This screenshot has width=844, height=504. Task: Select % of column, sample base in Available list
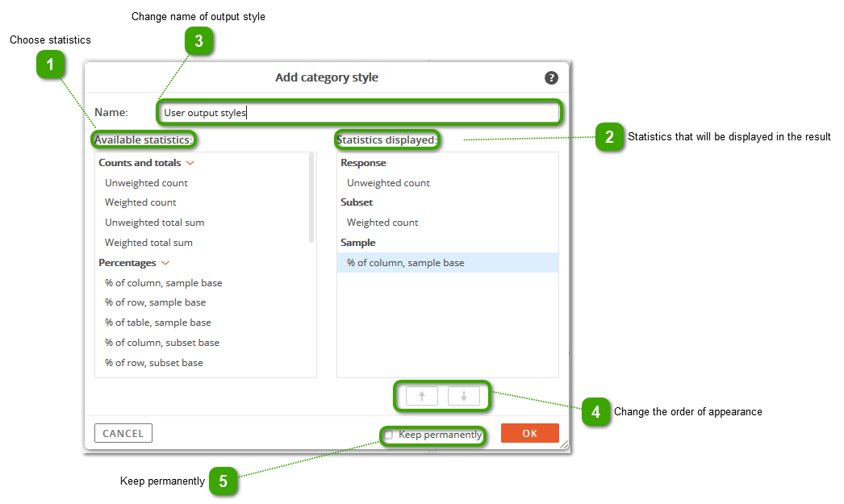[x=164, y=283]
